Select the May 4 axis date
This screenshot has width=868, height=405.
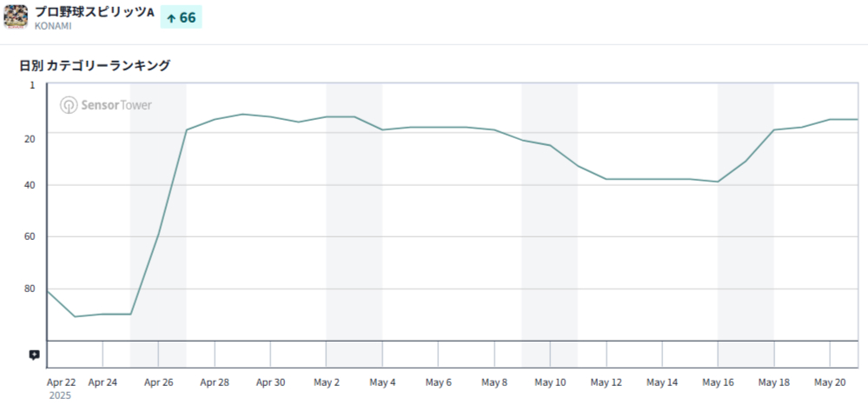[382, 382]
